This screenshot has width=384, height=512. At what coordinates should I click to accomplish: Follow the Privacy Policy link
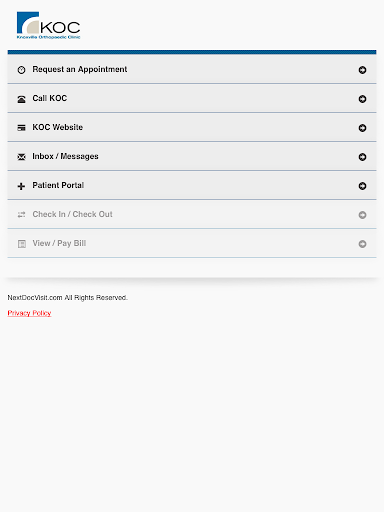29,313
